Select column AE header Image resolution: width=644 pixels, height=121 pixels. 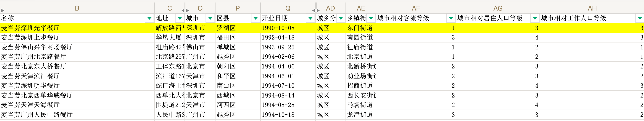361,8
